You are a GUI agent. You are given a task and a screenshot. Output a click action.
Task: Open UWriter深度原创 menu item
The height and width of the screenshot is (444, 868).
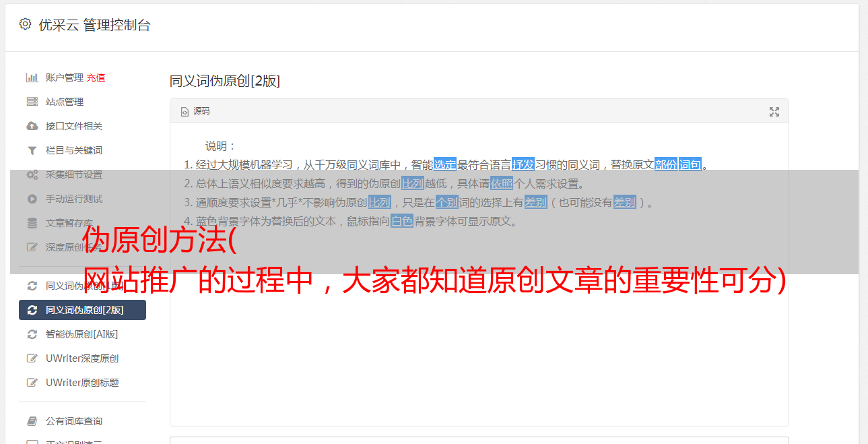82,358
